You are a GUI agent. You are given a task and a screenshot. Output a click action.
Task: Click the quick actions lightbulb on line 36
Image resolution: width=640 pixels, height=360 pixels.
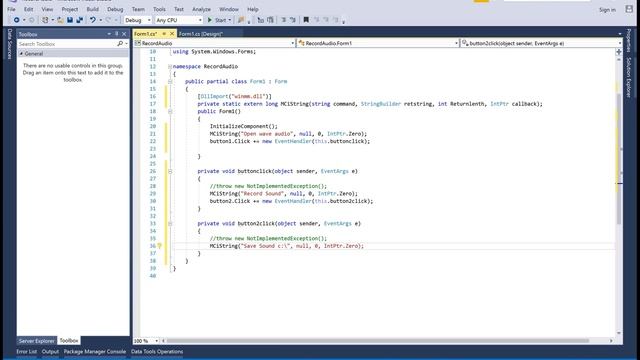point(160,246)
